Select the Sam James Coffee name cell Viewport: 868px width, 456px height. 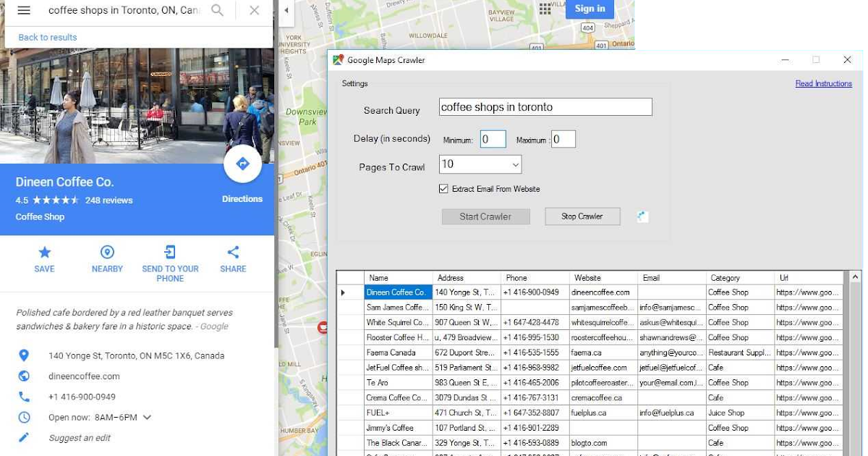click(x=399, y=308)
